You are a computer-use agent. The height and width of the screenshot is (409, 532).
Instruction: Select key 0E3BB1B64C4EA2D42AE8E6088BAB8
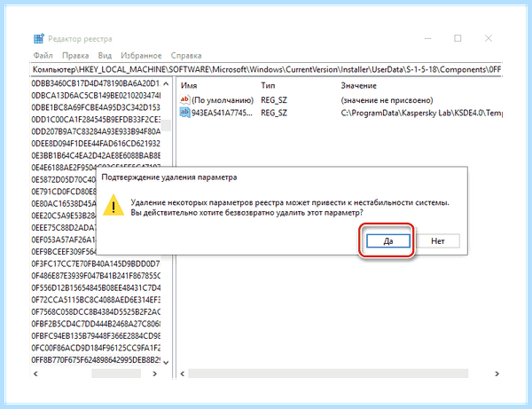point(96,155)
